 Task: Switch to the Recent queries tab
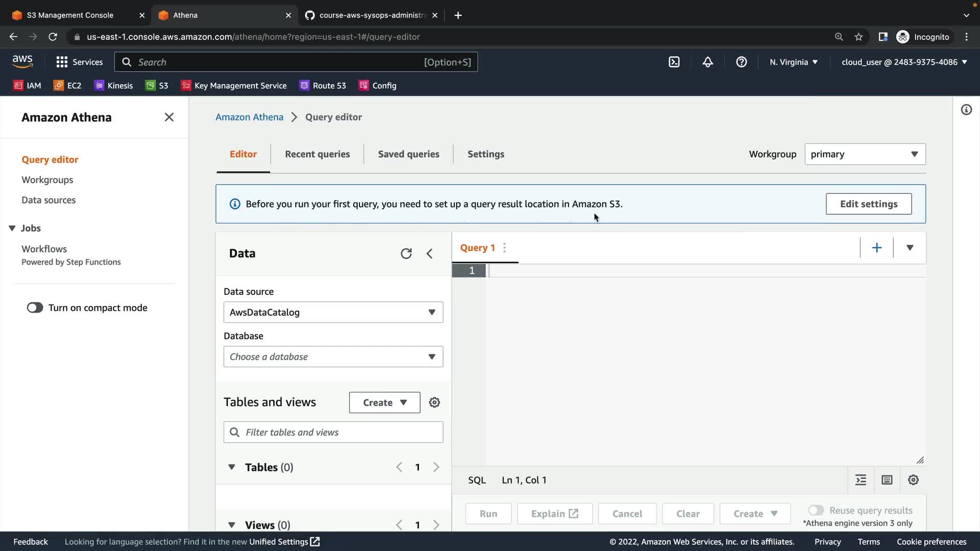tap(317, 154)
